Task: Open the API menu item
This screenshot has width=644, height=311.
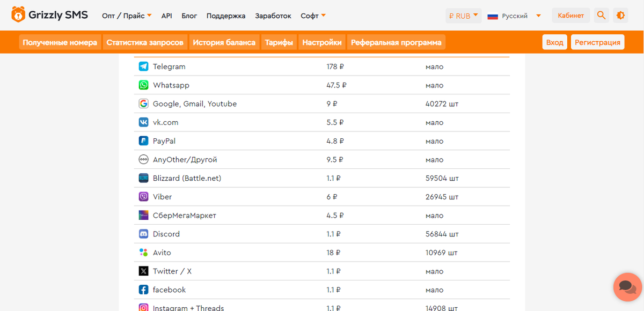Action: [166, 16]
